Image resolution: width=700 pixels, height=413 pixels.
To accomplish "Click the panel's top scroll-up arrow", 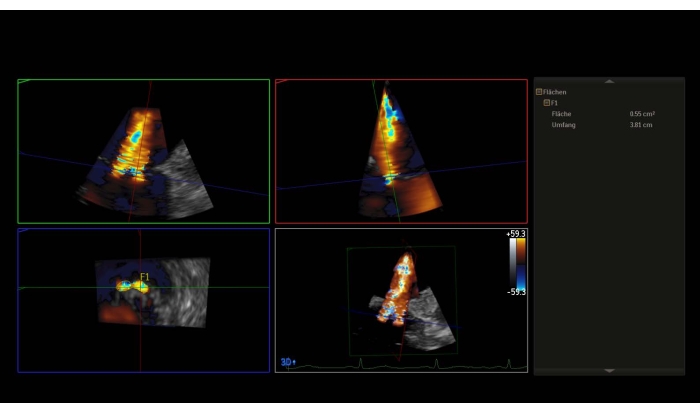I will point(609,81).
